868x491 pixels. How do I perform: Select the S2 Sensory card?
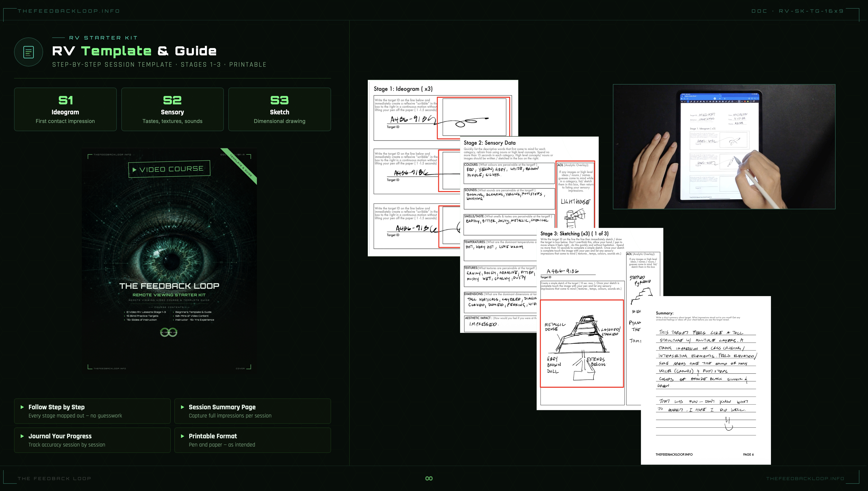(x=172, y=109)
